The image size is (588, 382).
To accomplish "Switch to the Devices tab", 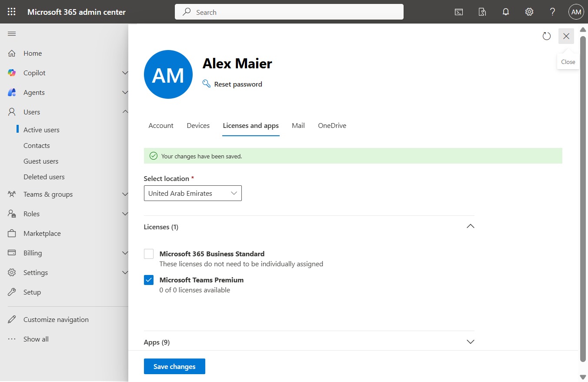I will pyautogui.click(x=198, y=125).
